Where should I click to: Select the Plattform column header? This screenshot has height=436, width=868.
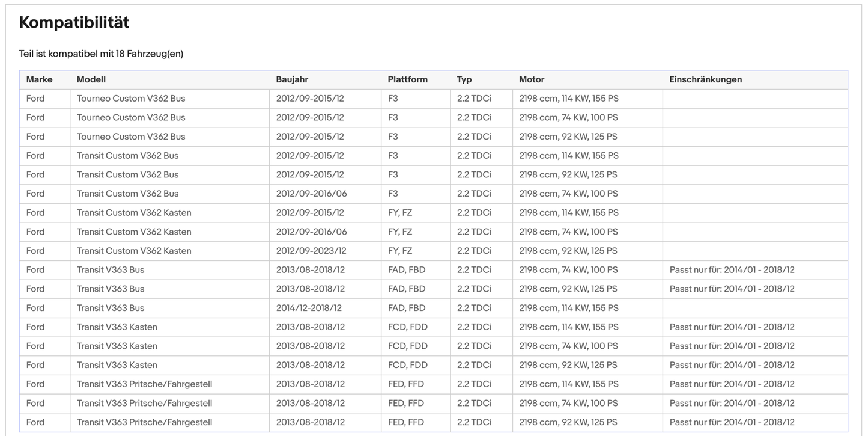point(407,79)
